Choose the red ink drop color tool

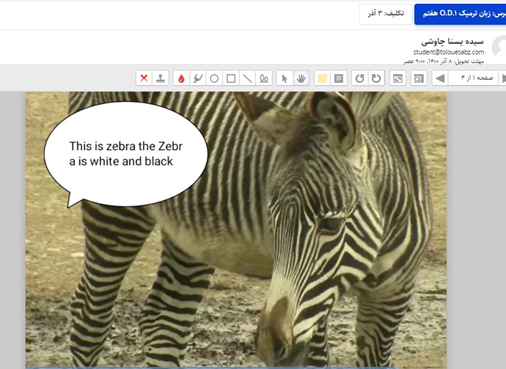181,78
